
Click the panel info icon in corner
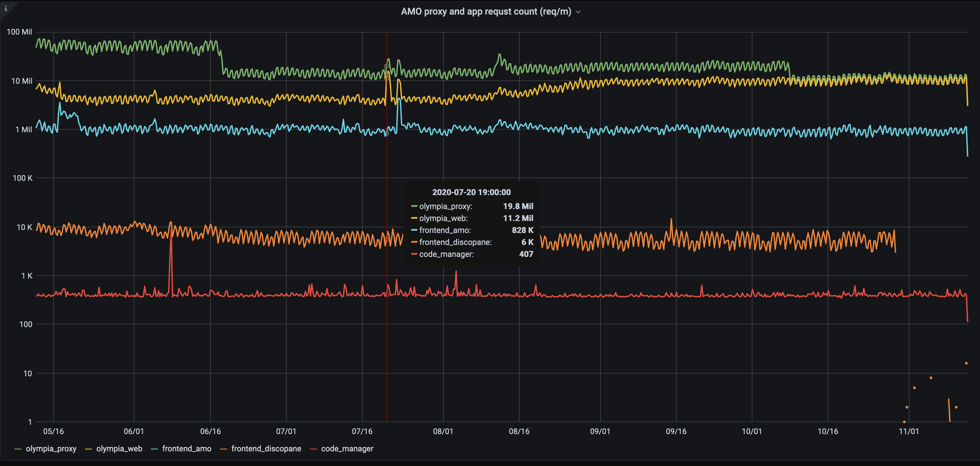click(6, 8)
